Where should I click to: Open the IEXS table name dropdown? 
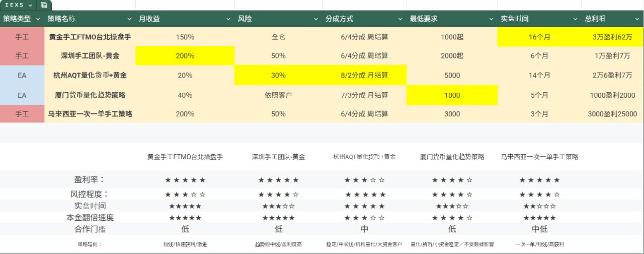tap(31, 5)
